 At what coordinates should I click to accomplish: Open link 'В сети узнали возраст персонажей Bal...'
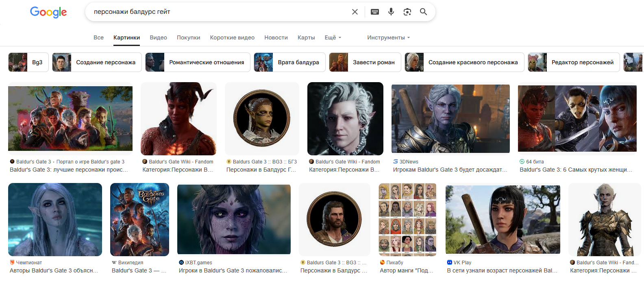502,270
